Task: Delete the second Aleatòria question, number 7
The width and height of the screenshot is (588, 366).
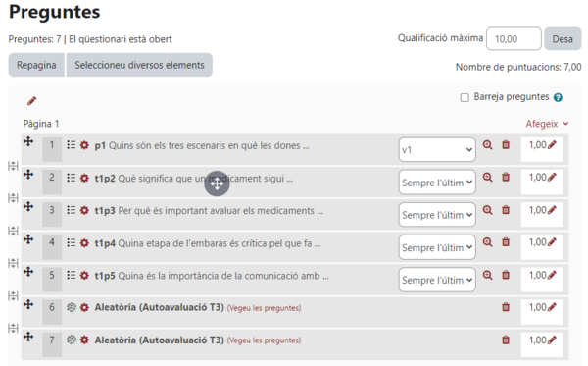Action: pyautogui.click(x=506, y=340)
